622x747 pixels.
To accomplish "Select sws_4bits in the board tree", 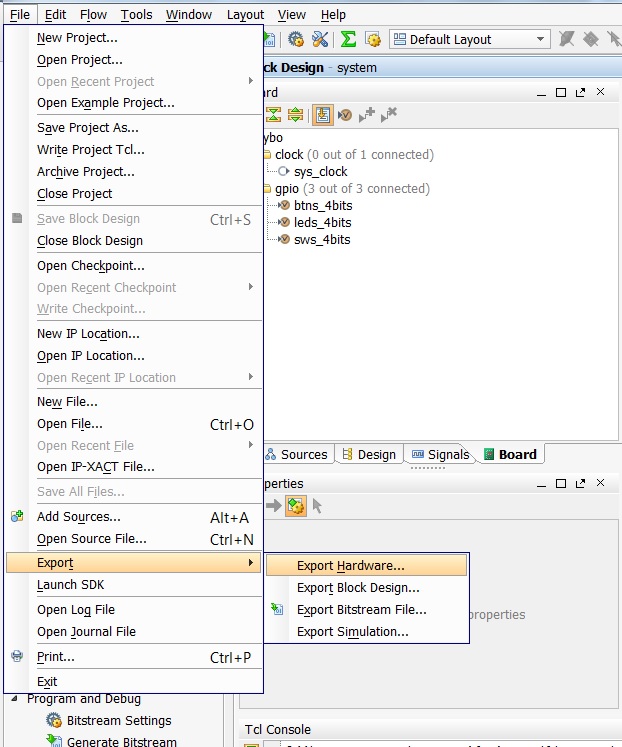I will (322, 240).
